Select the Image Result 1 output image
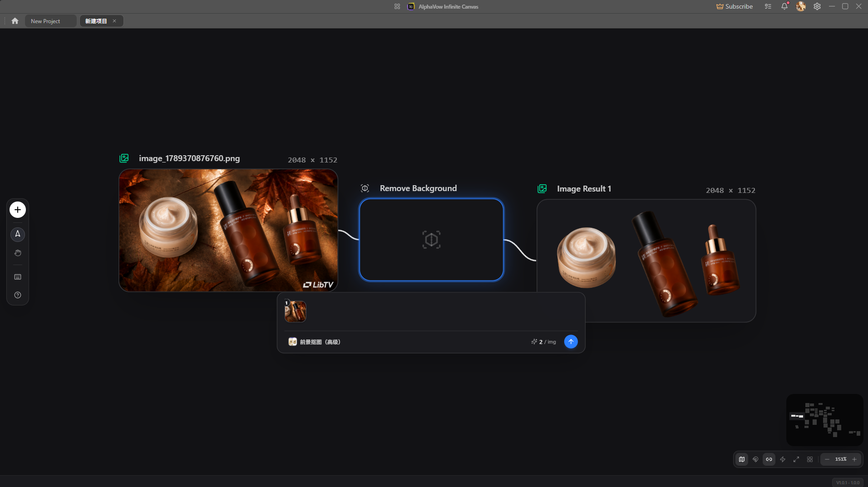This screenshot has width=868, height=487. coord(646,261)
